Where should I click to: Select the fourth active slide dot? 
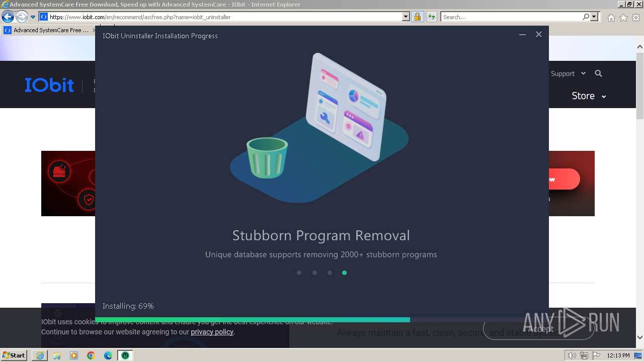(344, 273)
